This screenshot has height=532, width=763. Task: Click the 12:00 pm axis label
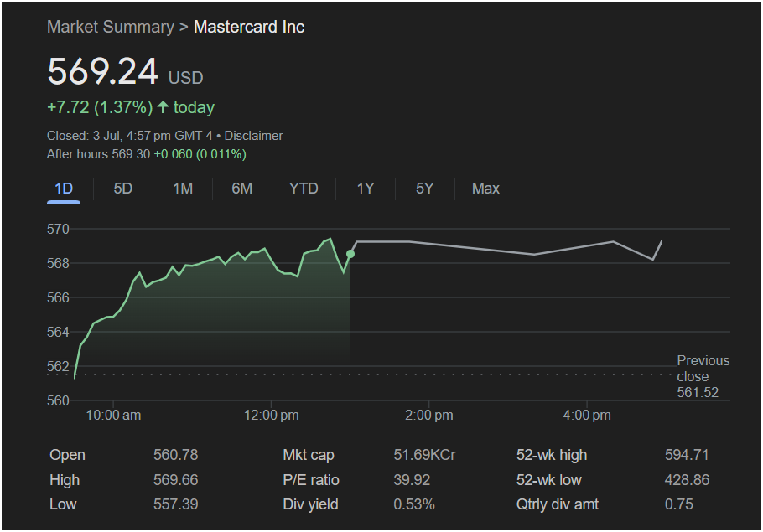click(x=271, y=416)
